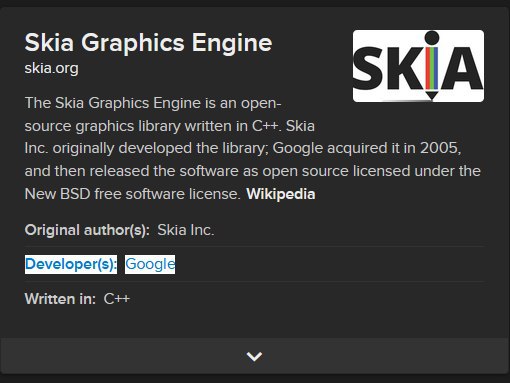Screen dimensions: 510x383
Task: Select the Written in label
Action: [x=60, y=299]
